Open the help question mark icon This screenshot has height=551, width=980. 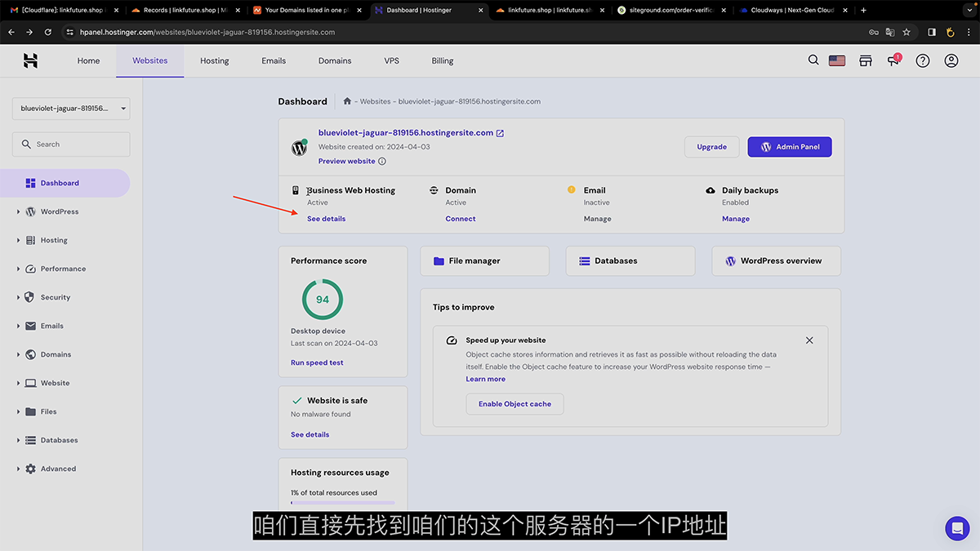click(x=923, y=60)
